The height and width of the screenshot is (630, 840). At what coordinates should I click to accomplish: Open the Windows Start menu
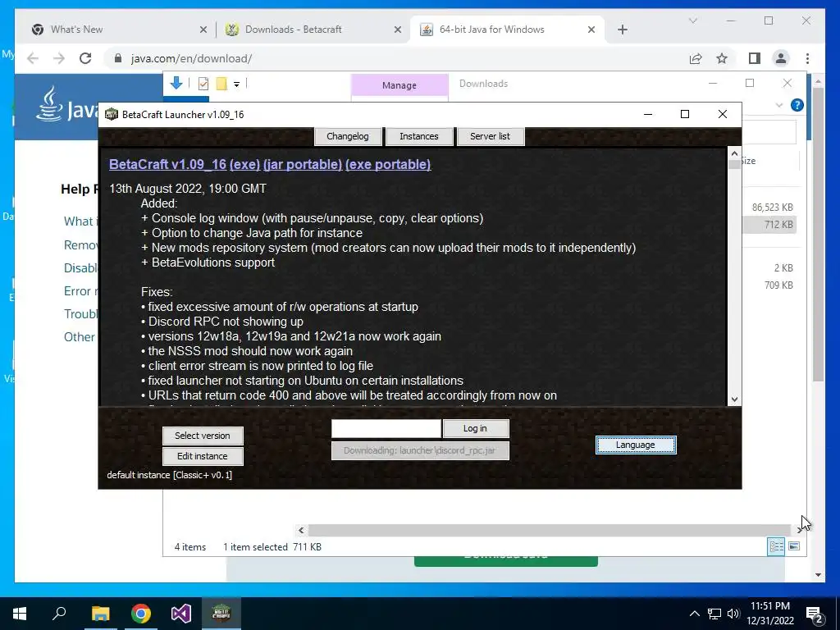(20, 614)
